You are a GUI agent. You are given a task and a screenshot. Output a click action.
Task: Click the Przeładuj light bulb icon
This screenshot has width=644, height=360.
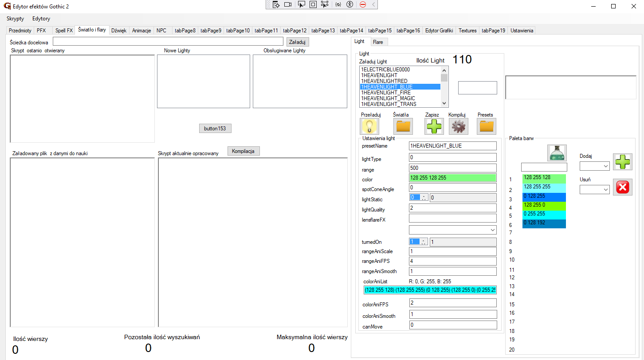coord(370,126)
